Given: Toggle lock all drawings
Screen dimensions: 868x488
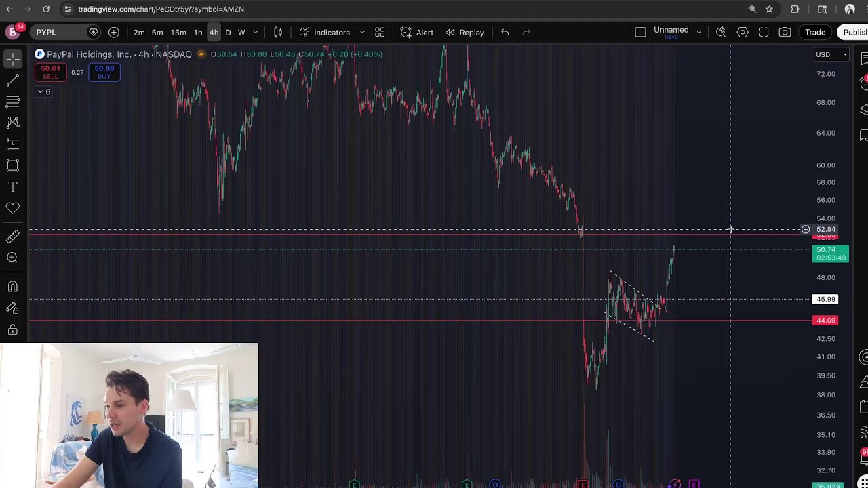Looking at the screenshot, I should point(13,330).
